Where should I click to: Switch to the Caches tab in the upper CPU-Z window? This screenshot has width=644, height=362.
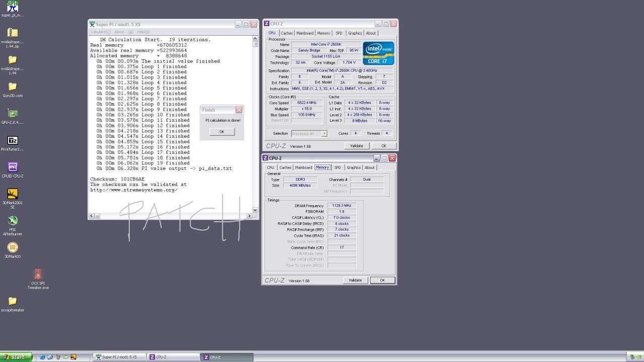287,33
